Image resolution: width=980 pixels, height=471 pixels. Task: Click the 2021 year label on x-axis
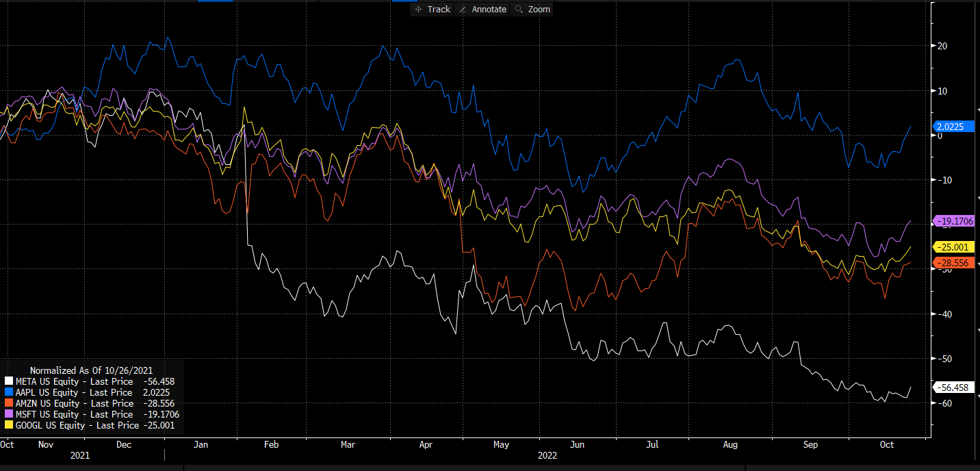point(79,455)
